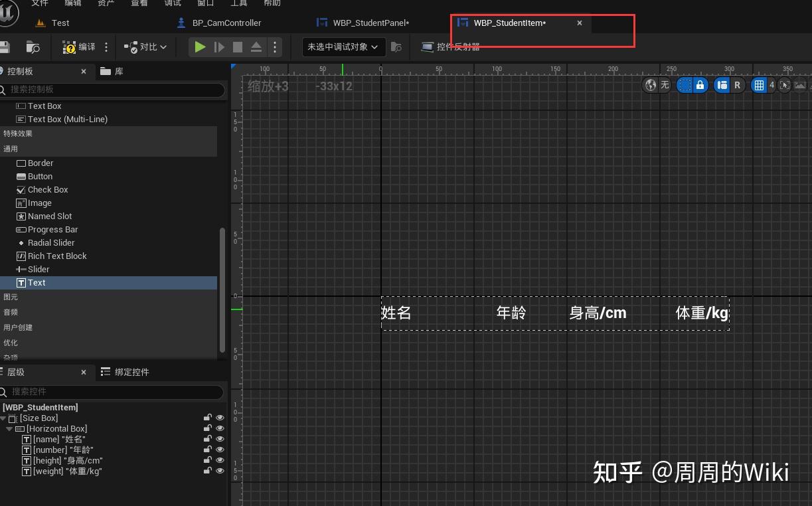Toggle the grid snapping icon in viewport

point(758,85)
